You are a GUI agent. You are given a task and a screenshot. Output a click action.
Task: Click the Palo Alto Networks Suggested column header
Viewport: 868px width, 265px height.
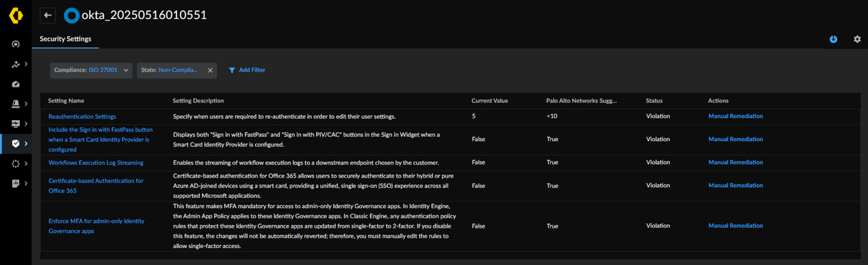582,101
